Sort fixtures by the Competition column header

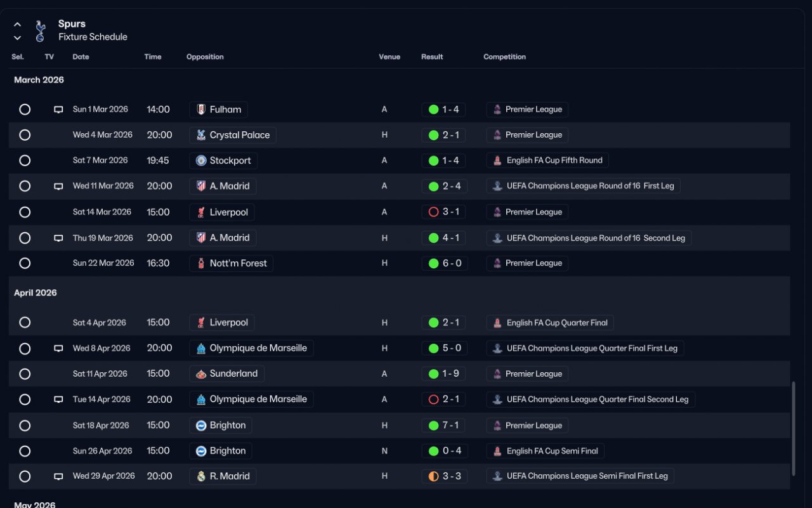coord(504,57)
